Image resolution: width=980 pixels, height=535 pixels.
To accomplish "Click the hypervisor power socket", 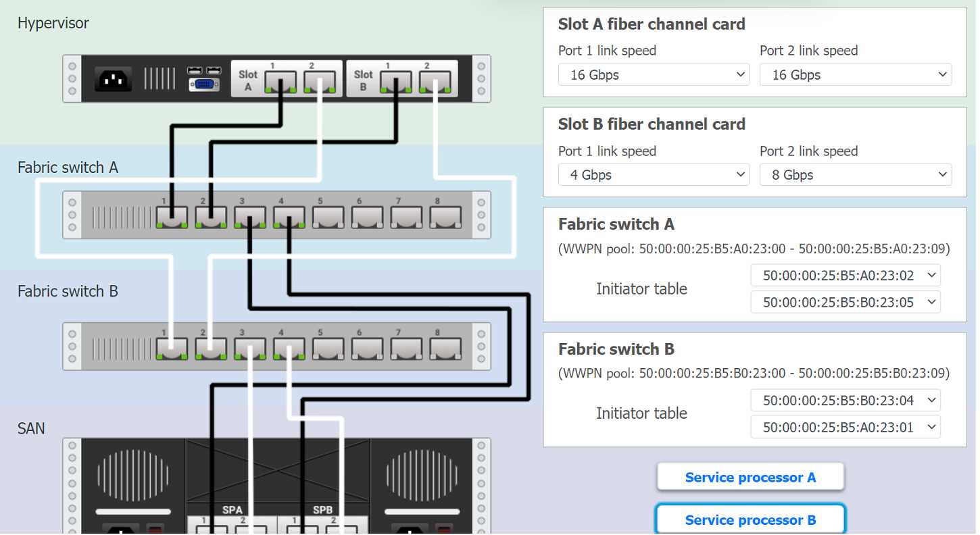I will tap(113, 80).
